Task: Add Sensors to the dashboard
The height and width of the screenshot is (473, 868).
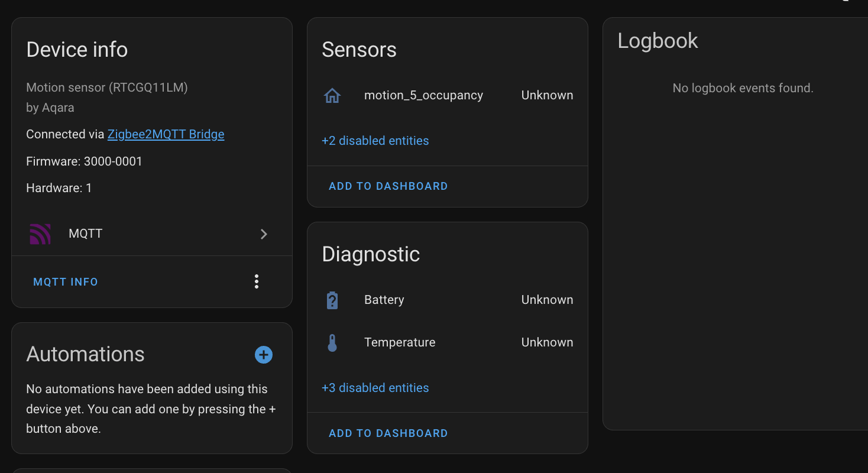Action: pyautogui.click(x=388, y=186)
